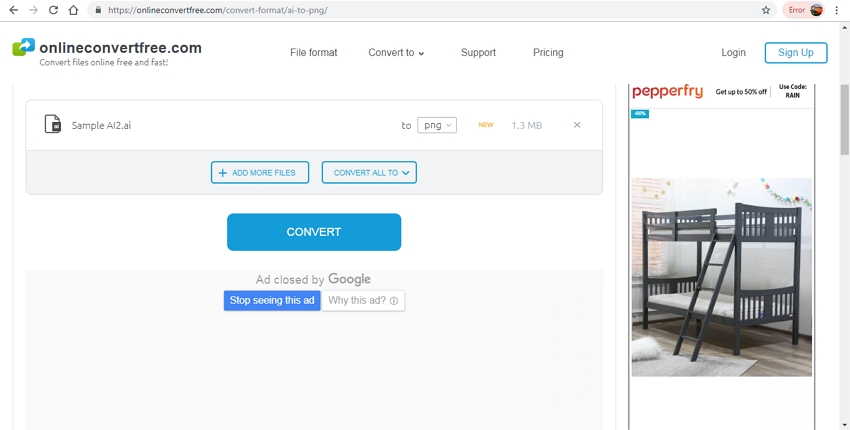Go to browser home icon

tap(74, 10)
